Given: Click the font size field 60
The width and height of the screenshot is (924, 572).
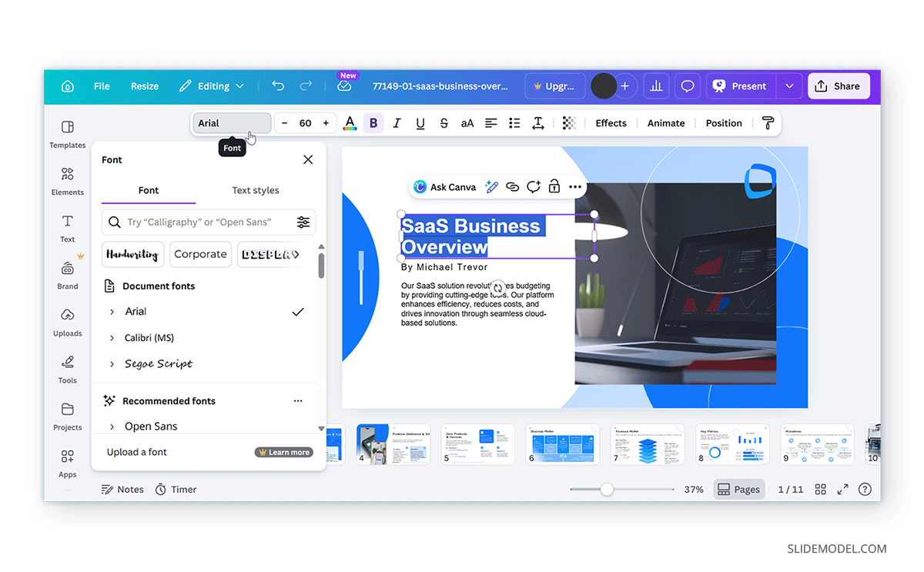Looking at the screenshot, I should pos(305,123).
